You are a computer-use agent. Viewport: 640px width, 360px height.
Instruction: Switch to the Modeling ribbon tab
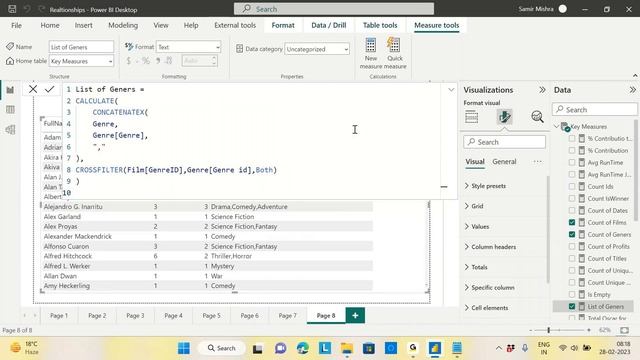click(123, 25)
